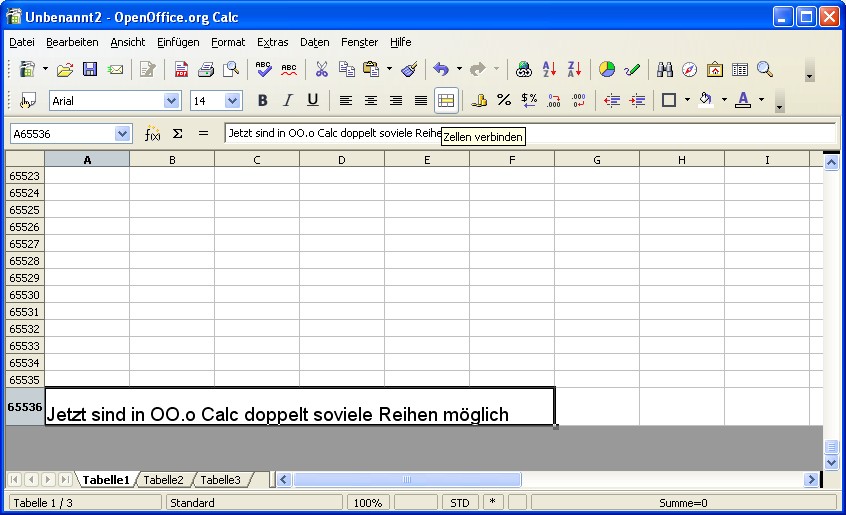Align cell content right
This screenshot has height=515, width=846.
point(396,101)
